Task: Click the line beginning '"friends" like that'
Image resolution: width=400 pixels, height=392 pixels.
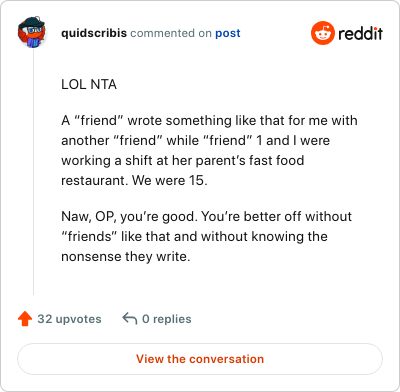Action: click(194, 236)
